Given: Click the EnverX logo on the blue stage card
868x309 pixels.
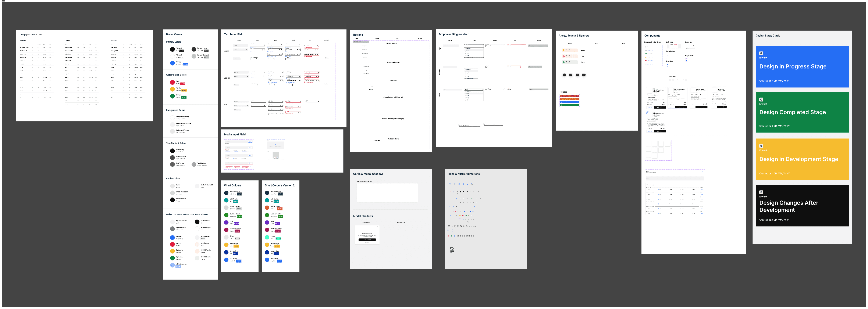Looking at the screenshot, I should click(x=761, y=53).
